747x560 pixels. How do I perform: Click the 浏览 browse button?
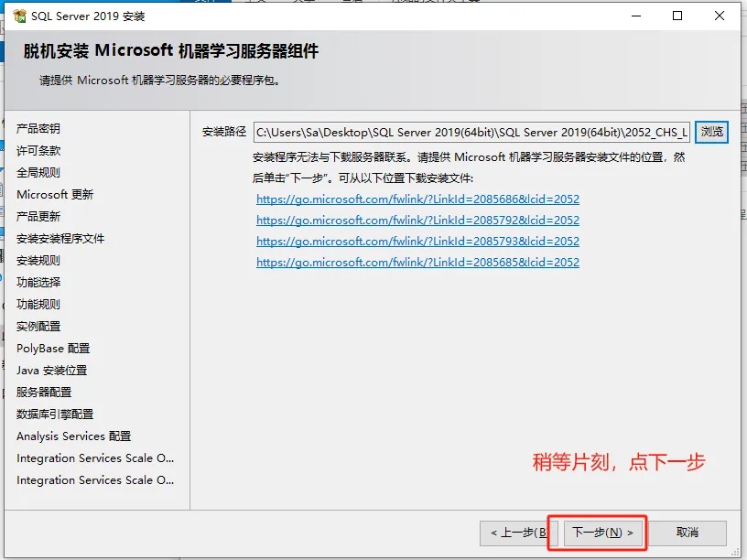[x=711, y=132]
